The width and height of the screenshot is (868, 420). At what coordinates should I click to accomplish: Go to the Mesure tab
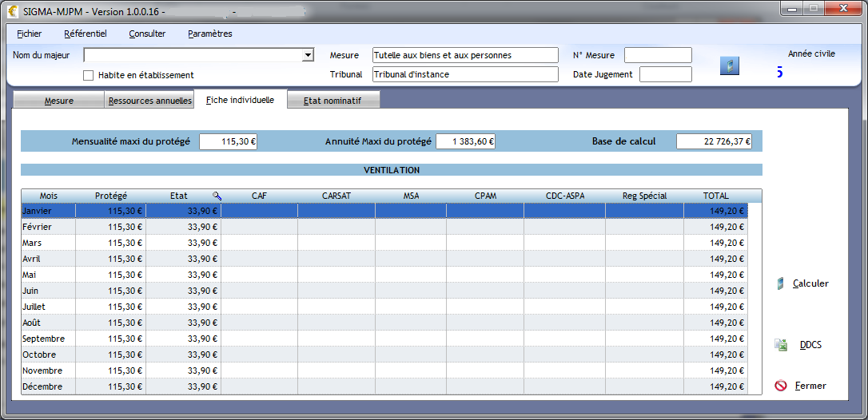click(x=59, y=101)
